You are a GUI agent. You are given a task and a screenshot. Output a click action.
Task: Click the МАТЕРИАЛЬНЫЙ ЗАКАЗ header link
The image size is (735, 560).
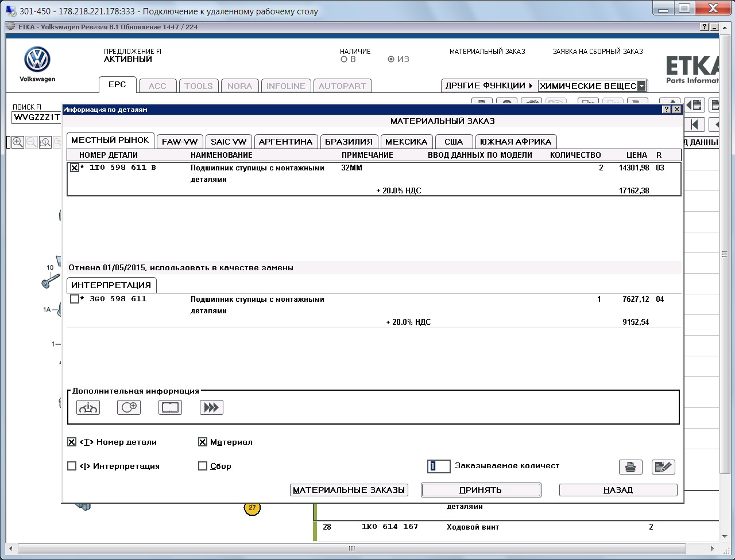[488, 52]
